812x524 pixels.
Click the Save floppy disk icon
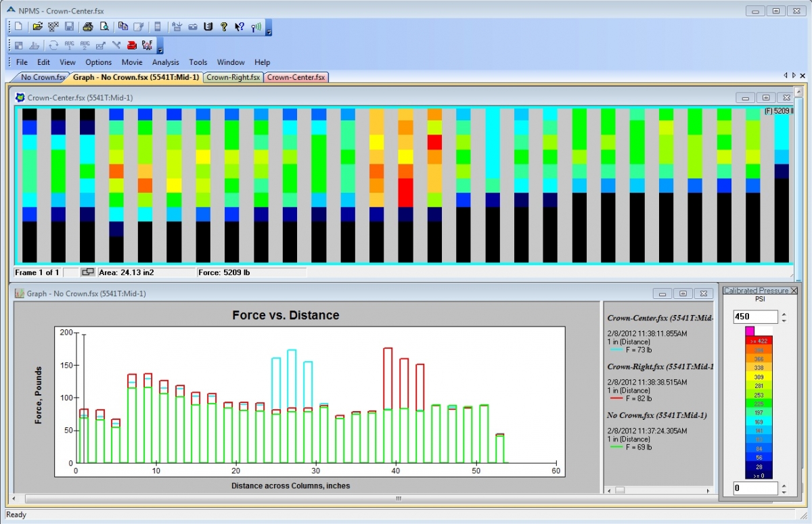69,27
